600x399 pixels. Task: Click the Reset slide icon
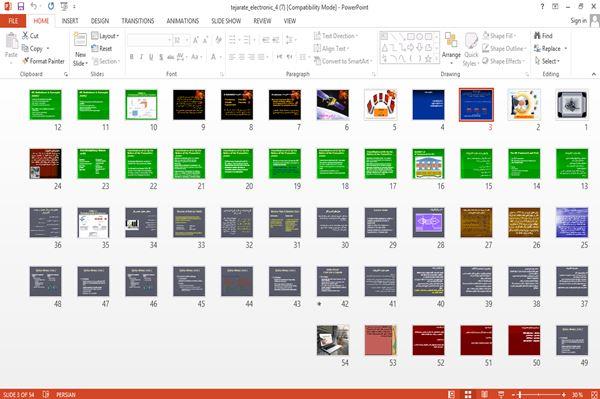point(95,49)
